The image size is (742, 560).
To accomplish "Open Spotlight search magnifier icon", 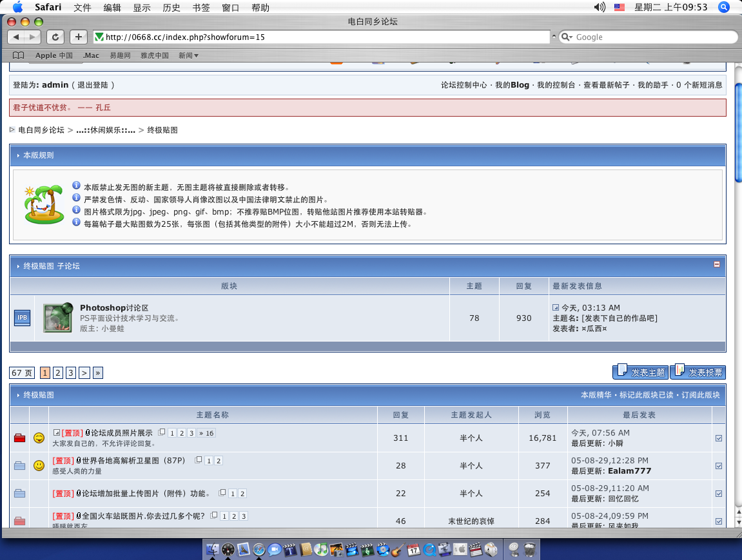I will 723,8.
